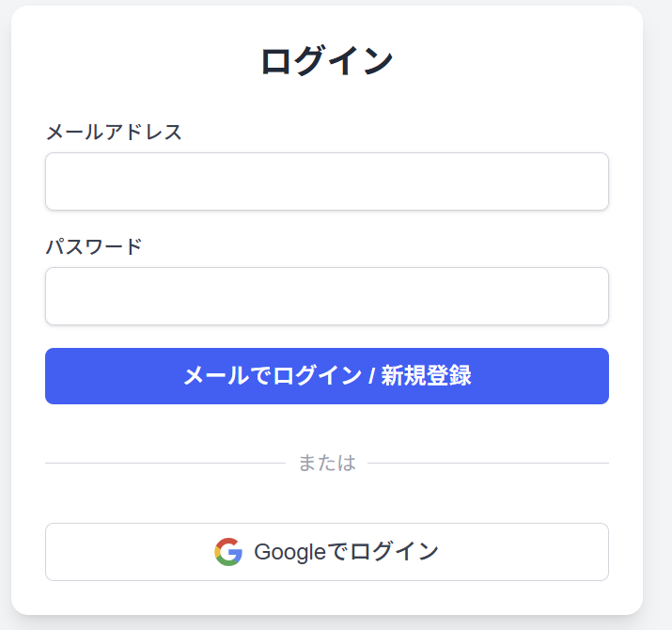Focus the パスワード input field

click(326, 296)
